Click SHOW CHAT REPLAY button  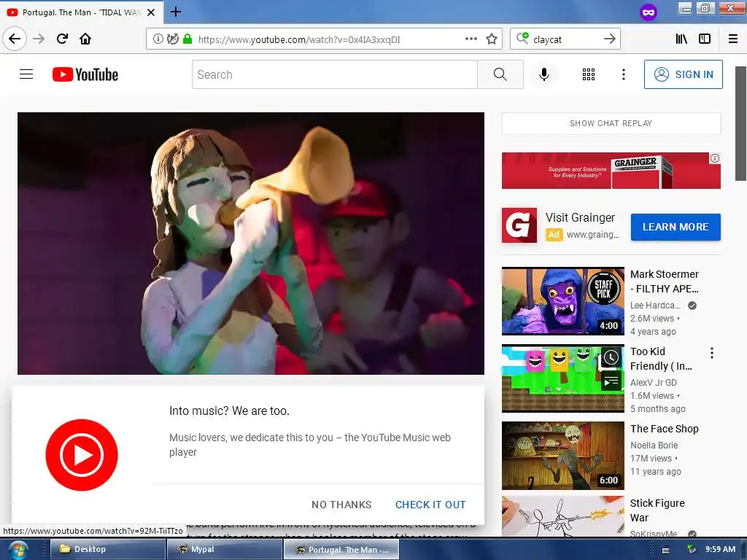click(611, 123)
